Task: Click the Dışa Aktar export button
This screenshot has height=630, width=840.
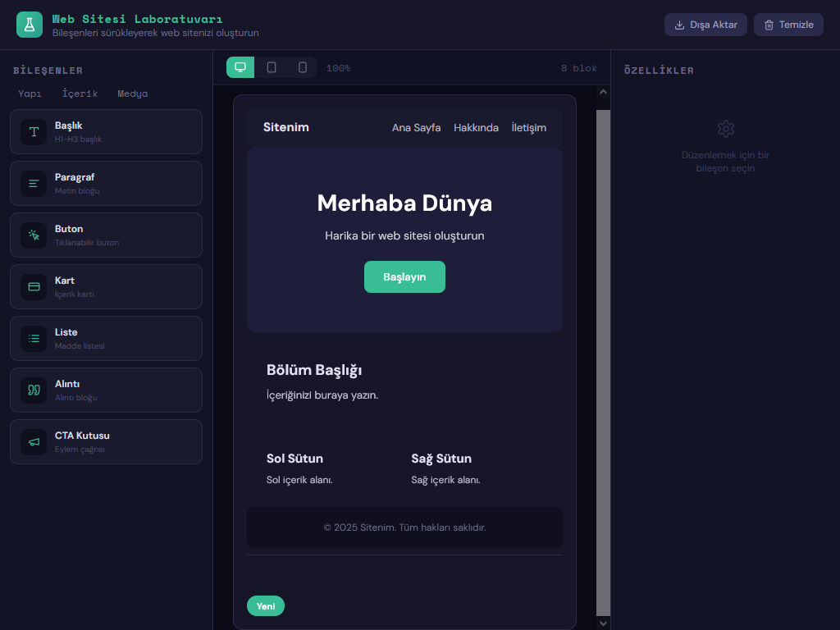Action: coord(705,25)
